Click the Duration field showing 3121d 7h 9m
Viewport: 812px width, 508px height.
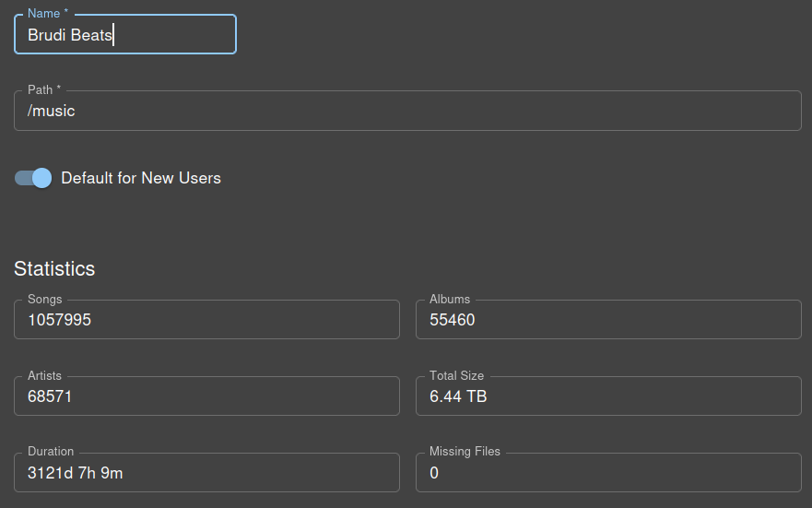click(206, 472)
